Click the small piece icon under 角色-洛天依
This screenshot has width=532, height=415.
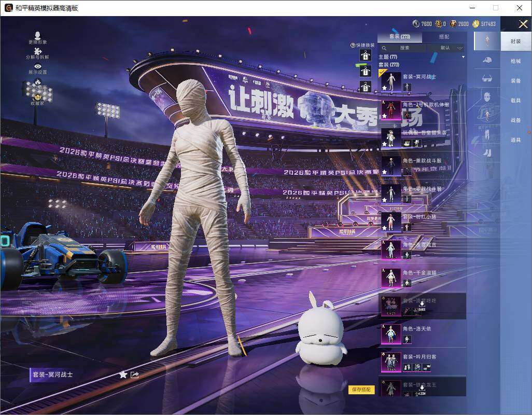pos(407,339)
